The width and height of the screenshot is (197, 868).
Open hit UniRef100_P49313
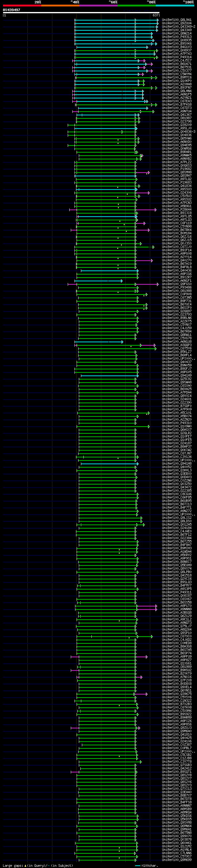(x=177, y=37)
